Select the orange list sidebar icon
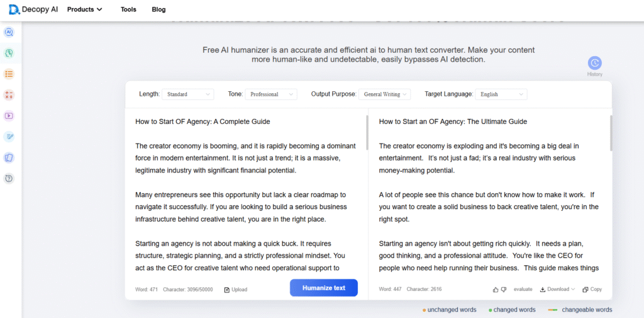The width and height of the screenshot is (644, 318). point(9,74)
